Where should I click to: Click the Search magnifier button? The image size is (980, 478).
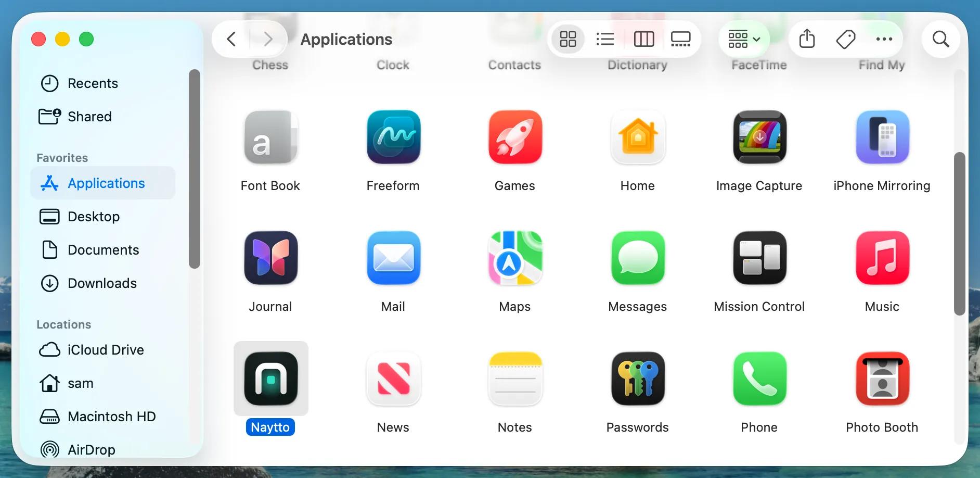tap(940, 39)
